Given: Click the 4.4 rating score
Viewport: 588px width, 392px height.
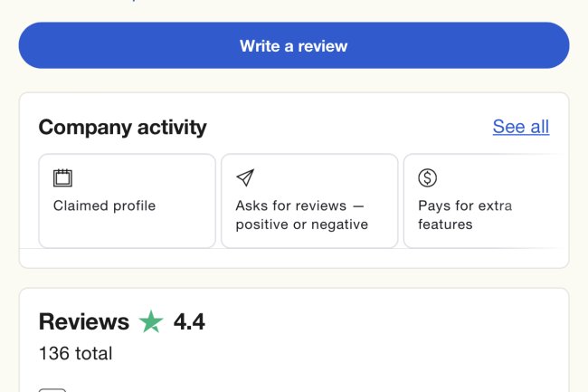Looking at the screenshot, I should 189,321.
